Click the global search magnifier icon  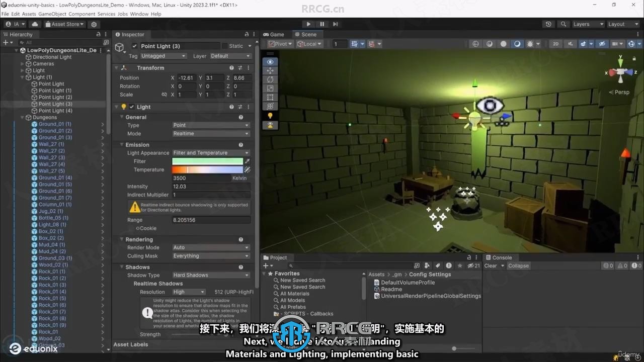(x=563, y=24)
